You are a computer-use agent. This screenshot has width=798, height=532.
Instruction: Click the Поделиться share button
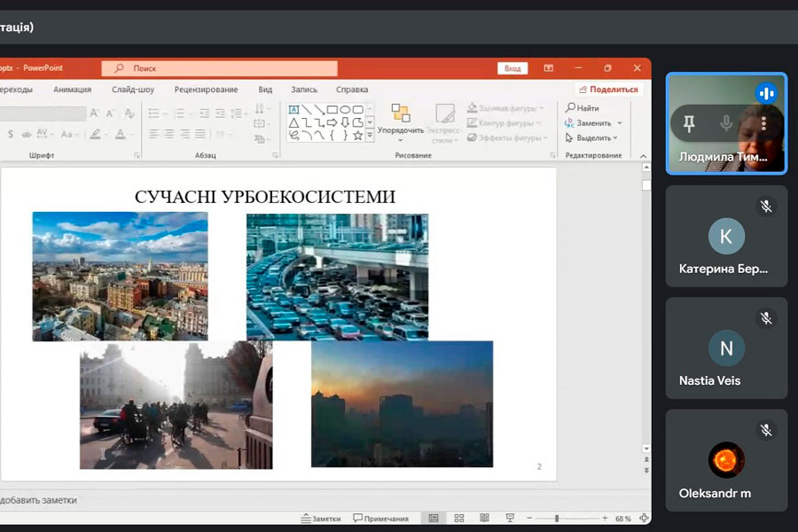[607, 90]
